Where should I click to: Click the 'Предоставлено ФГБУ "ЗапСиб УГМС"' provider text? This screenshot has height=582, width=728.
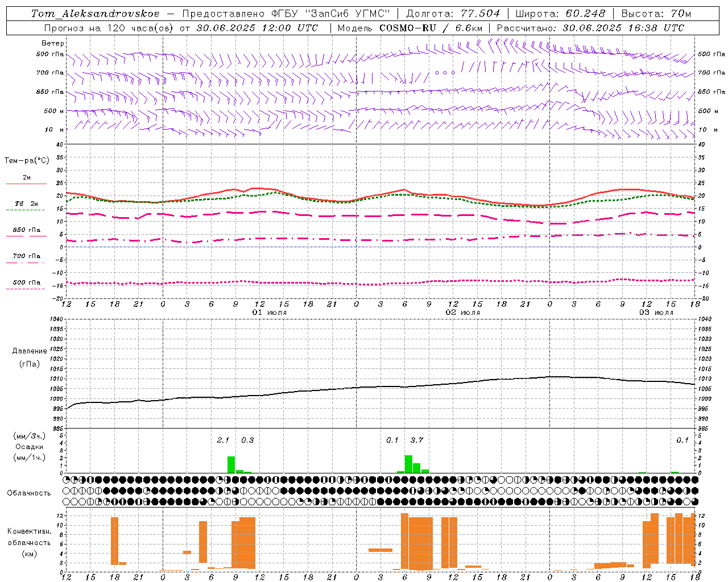click(x=286, y=14)
